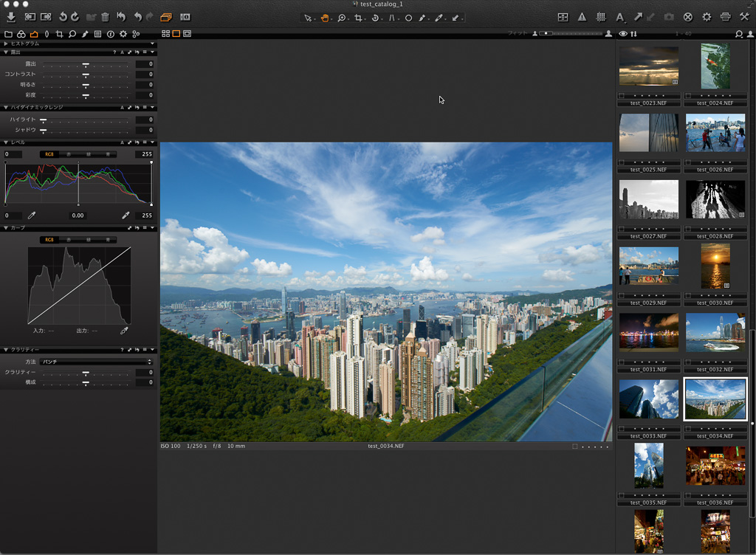Click the reset arrow in レベル panel header

pos(137,142)
